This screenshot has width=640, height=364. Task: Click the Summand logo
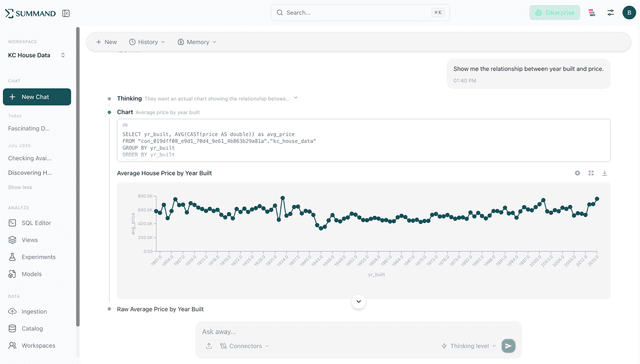(30, 13)
